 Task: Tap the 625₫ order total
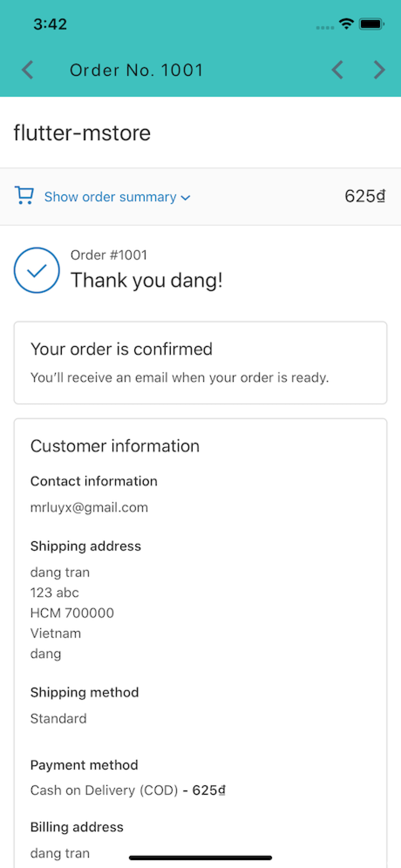(365, 196)
